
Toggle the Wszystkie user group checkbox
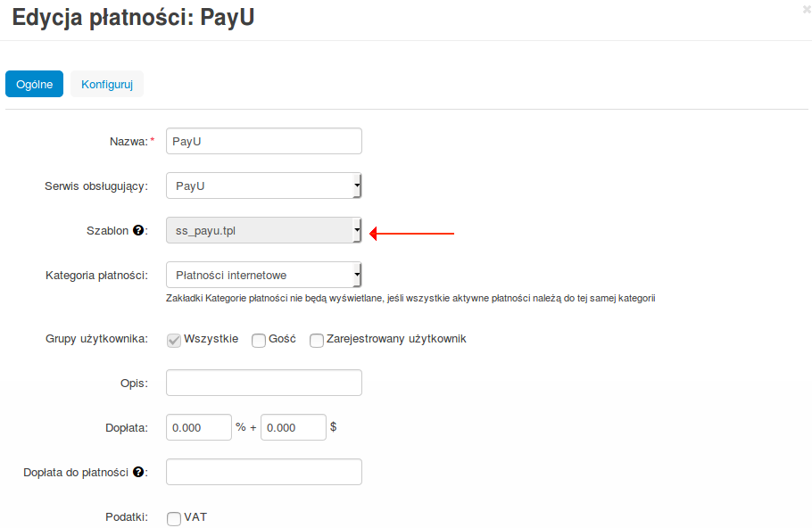pyautogui.click(x=174, y=340)
